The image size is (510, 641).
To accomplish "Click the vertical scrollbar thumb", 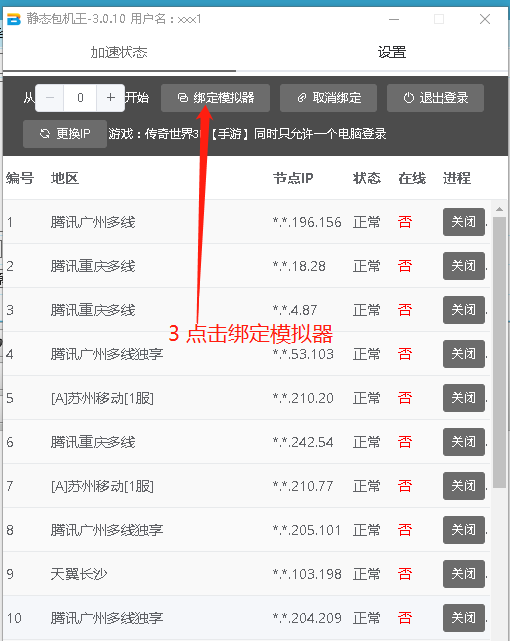I will 499,352.
